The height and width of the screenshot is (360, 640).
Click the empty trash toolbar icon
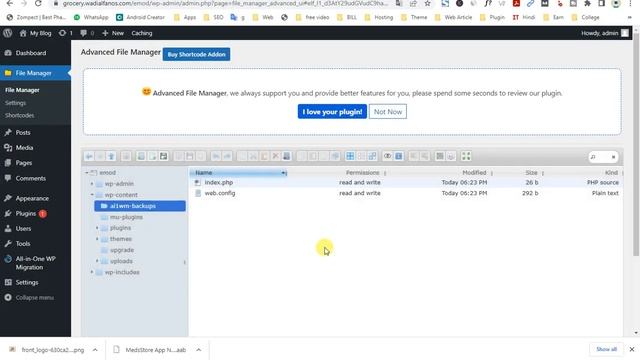point(287,156)
